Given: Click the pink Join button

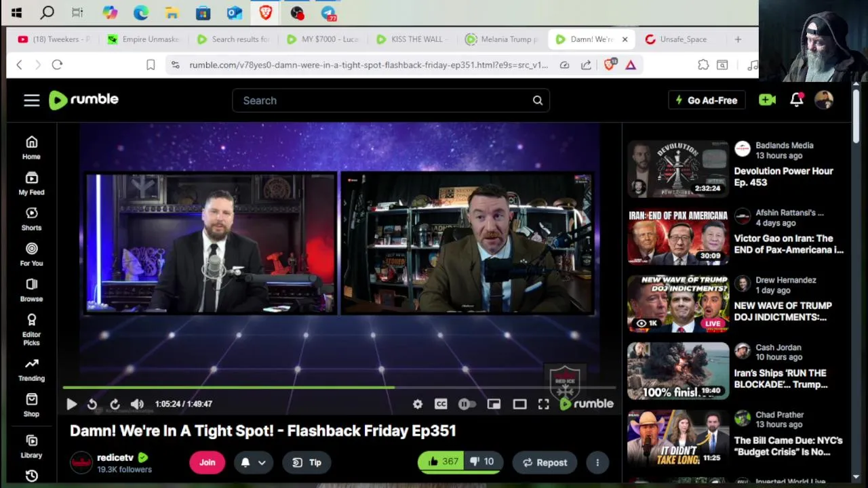Looking at the screenshot, I should tap(207, 462).
